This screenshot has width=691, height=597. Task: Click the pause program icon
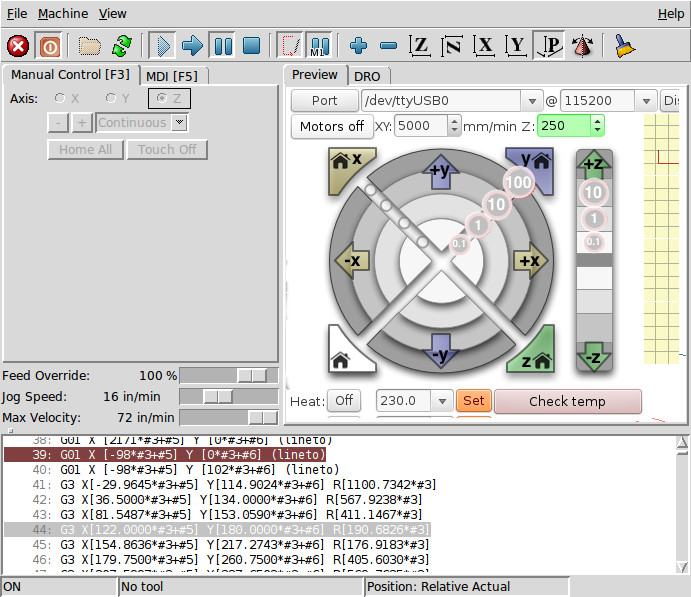click(x=222, y=46)
